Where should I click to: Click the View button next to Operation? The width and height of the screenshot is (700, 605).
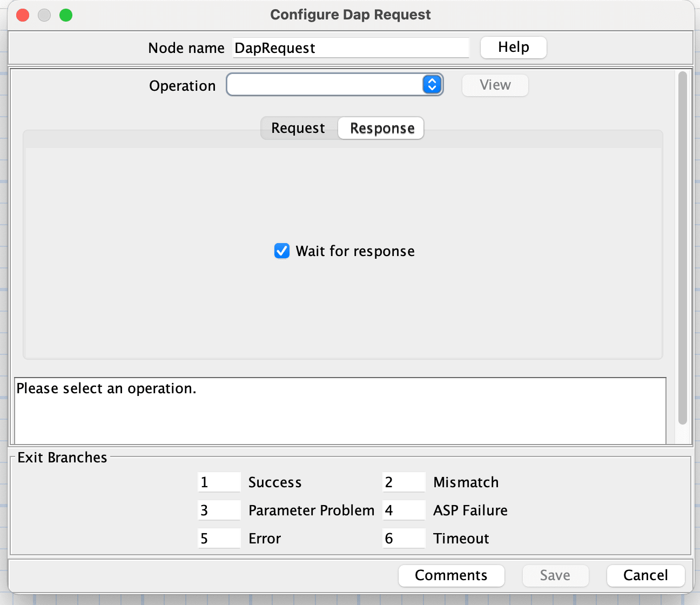point(494,85)
